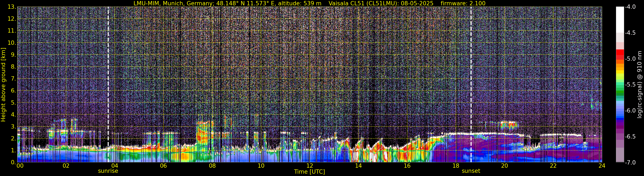Image resolution: width=644 pixels, height=176 pixels.
Task: Click the '14' time axis tick label
Action: 358,166
